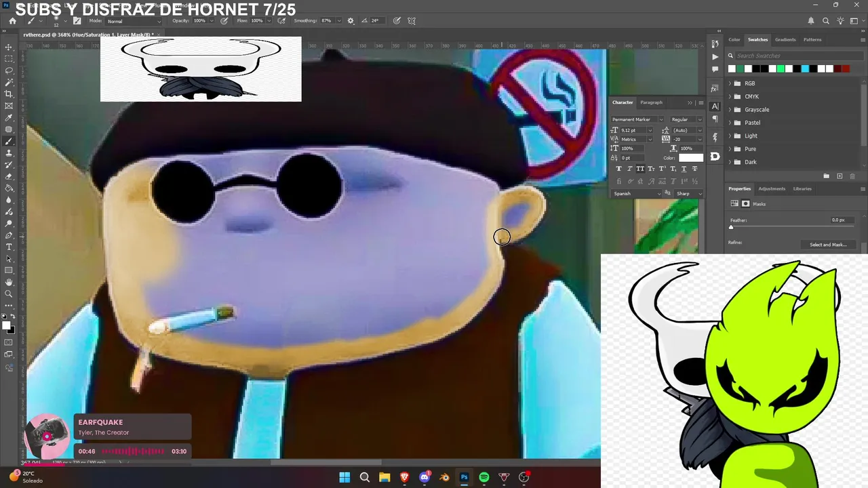The image size is (868, 488).
Task: Open the Styles fx panel icon
Action: [715, 89]
